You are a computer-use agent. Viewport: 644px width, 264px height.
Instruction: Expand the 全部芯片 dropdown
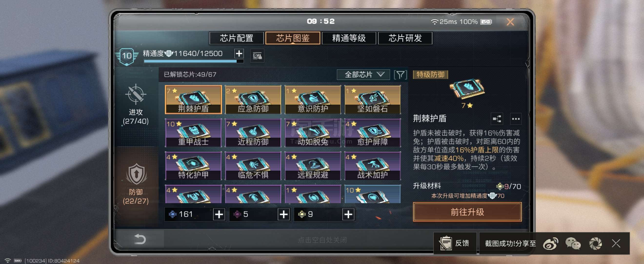[363, 75]
